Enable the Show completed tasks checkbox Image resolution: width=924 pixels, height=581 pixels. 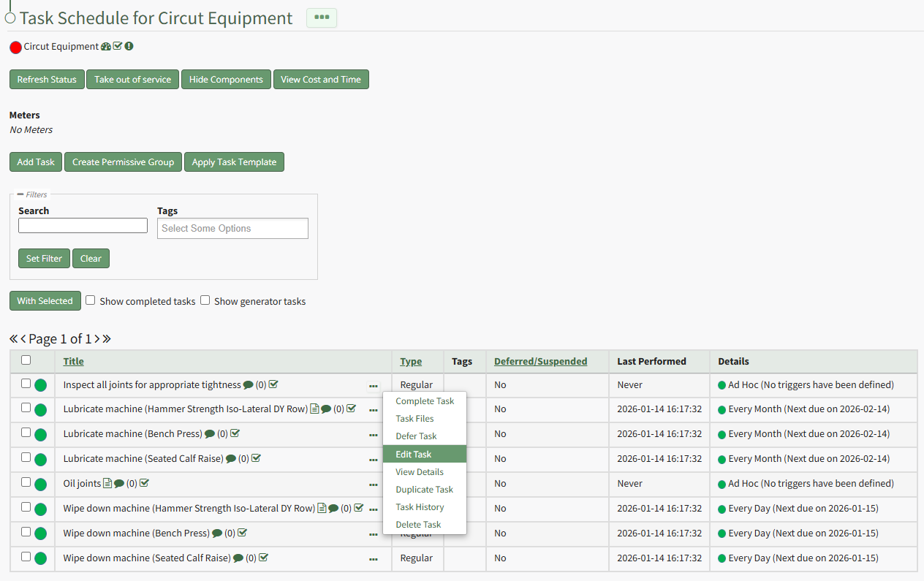(x=91, y=300)
